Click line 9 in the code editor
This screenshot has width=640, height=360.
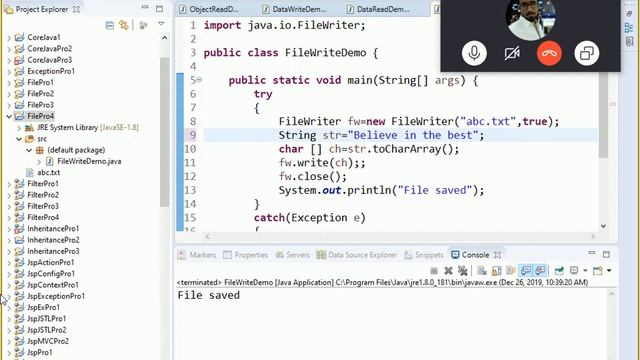400,135
